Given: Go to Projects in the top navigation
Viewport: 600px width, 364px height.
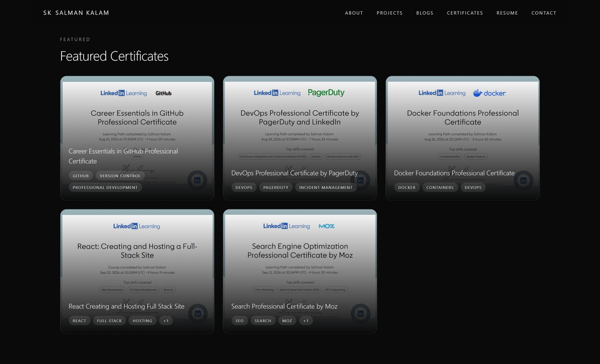Looking at the screenshot, I should point(390,13).
